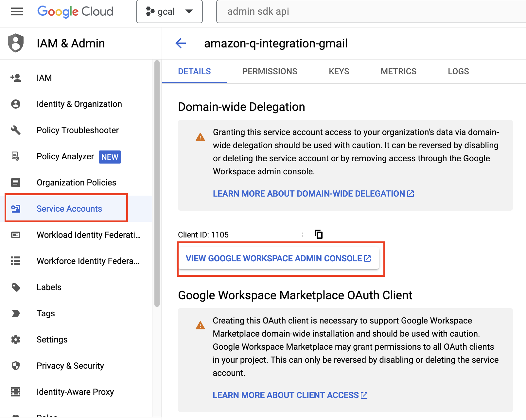Open the hamburger navigation menu

(17, 12)
